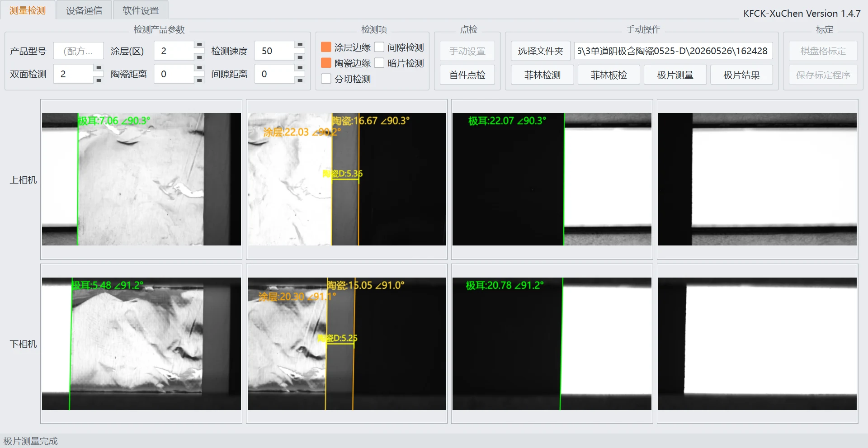The height and width of the screenshot is (448, 868).
Task: Click the folder path text field
Action: (674, 51)
